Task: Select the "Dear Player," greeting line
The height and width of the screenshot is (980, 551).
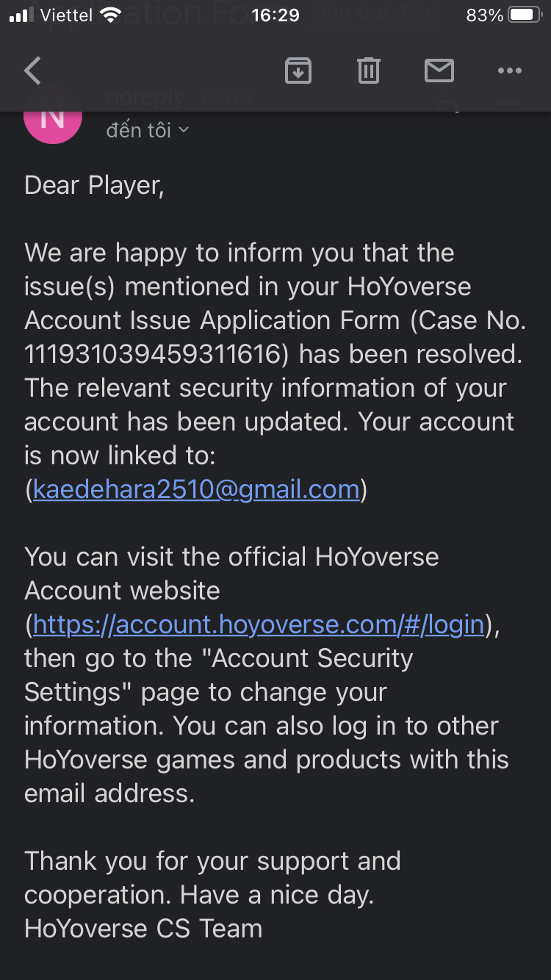Action: (x=94, y=186)
